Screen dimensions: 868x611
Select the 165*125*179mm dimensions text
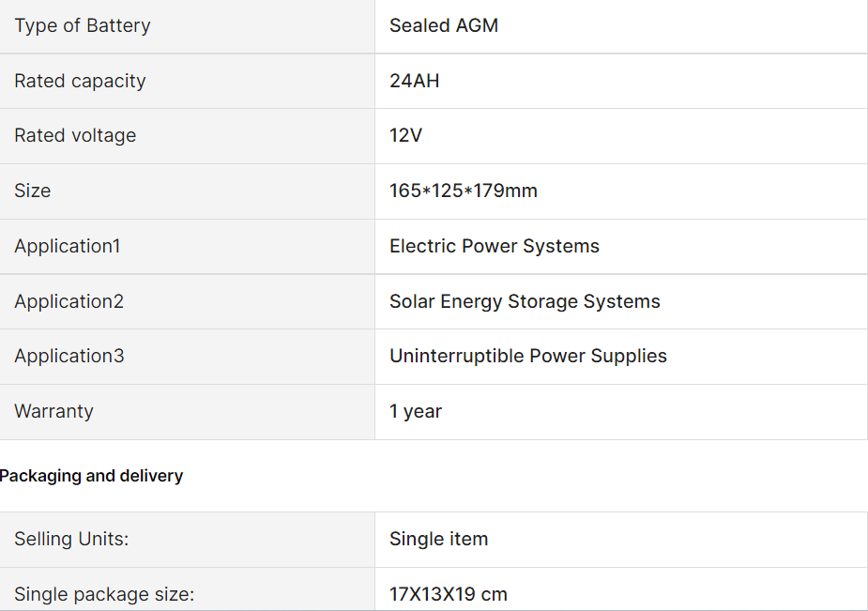[463, 191]
